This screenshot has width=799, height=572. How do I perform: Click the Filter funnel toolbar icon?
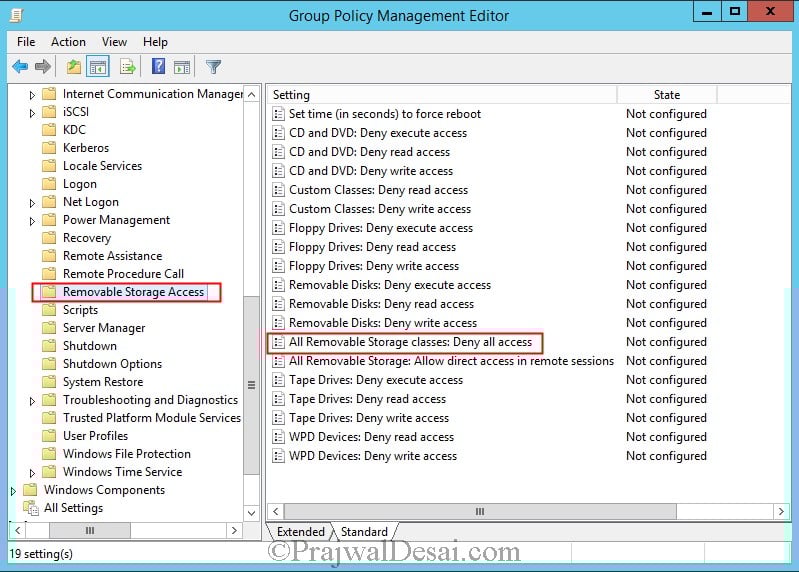click(214, 67)
